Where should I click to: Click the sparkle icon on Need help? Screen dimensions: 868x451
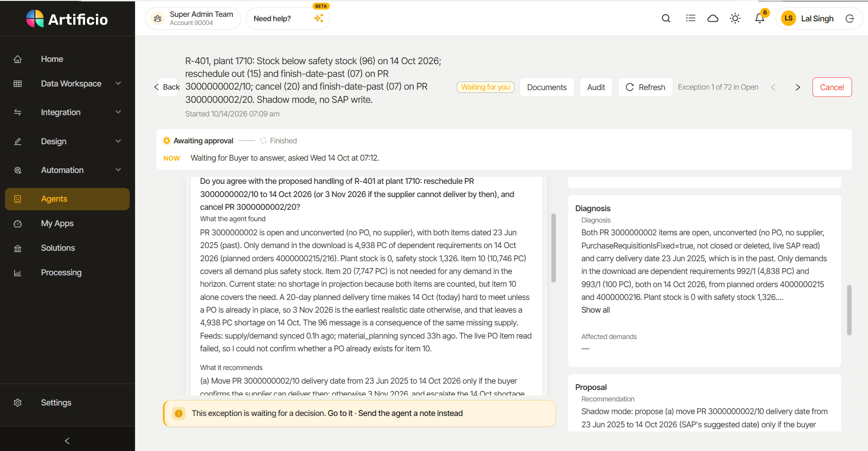click(x=318, y=18)
